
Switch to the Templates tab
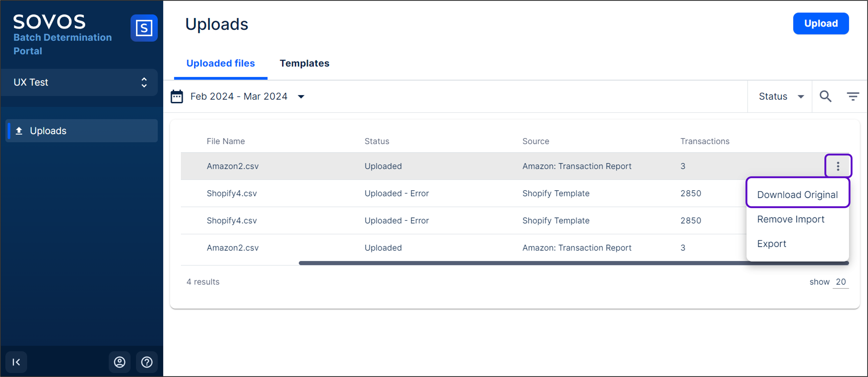[x=304, y=63]
